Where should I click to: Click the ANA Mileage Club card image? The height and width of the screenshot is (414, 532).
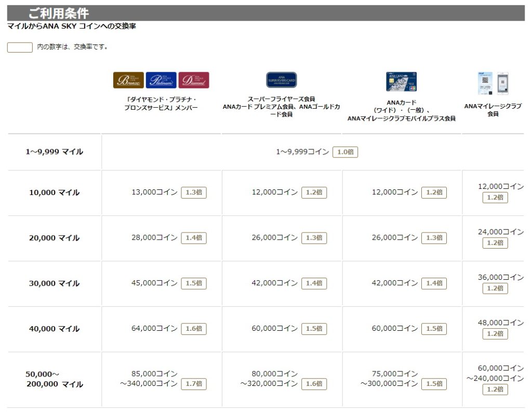(x=485, y=83)
